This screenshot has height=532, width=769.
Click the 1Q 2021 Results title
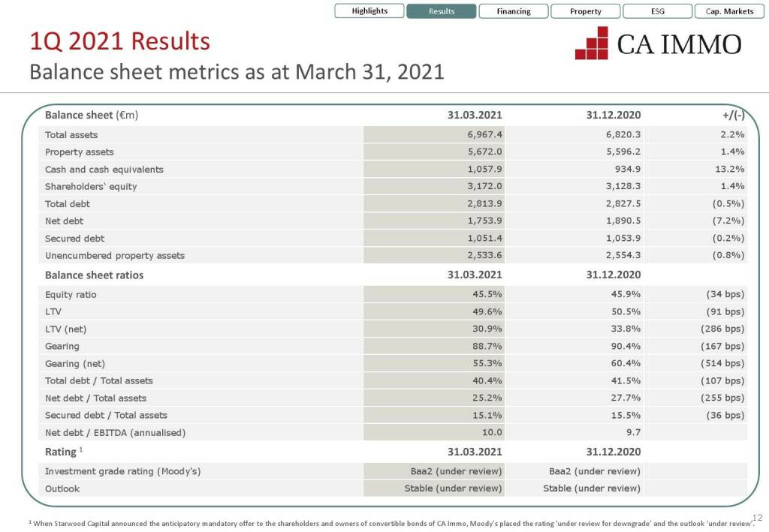tap(119, 41)
